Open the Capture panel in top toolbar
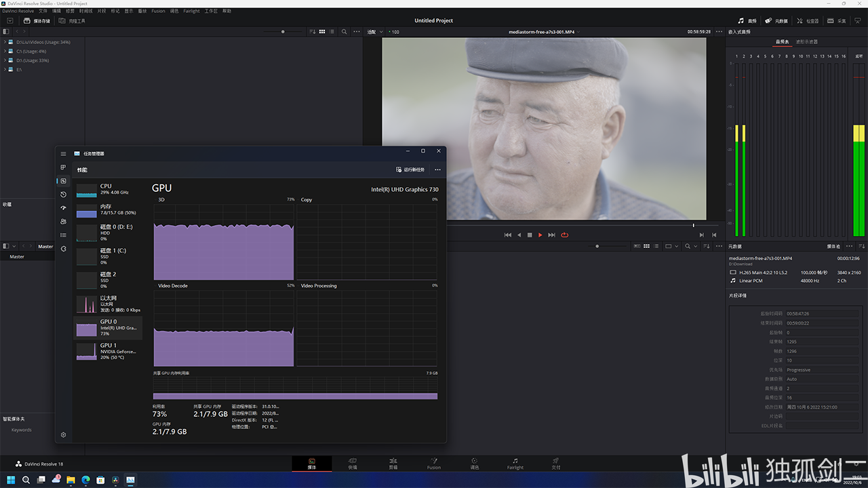 pyautogui.click(x=837, y=21)
